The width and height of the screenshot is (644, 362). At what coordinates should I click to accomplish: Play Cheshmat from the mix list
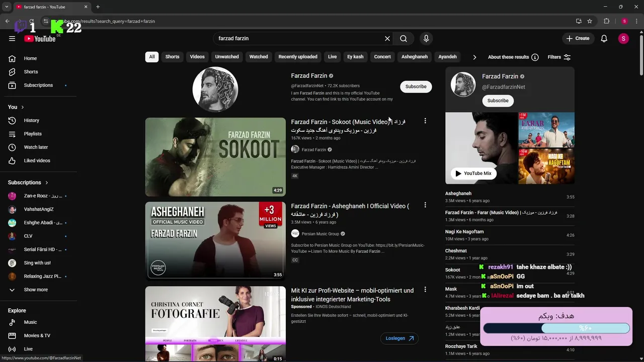click(510, 254)
